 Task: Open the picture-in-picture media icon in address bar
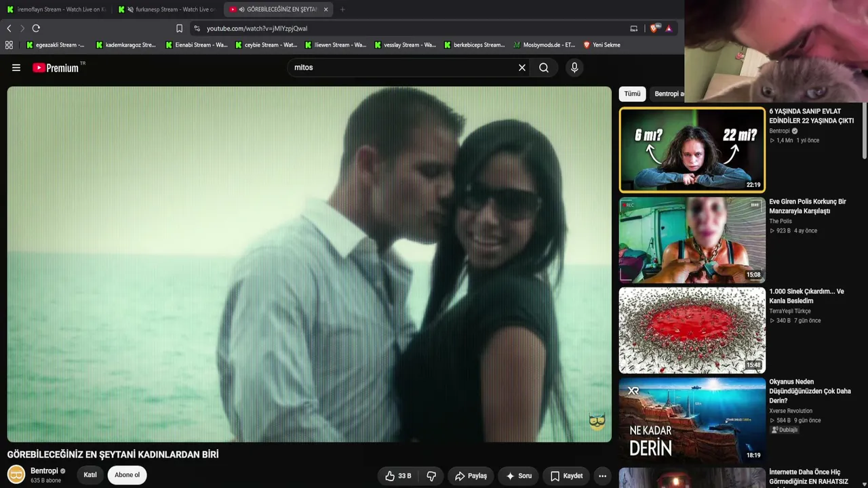pyautogui.click(x=634, y=28)
